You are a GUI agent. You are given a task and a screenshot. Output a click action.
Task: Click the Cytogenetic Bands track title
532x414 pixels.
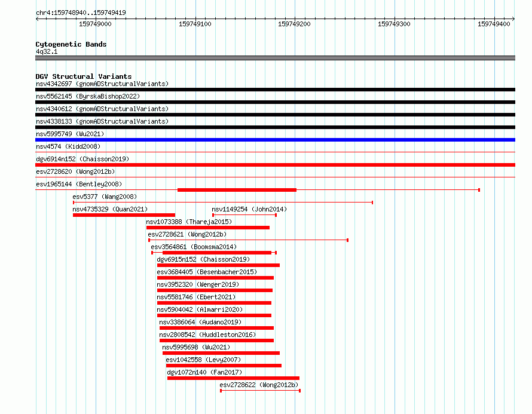(71, 44)
